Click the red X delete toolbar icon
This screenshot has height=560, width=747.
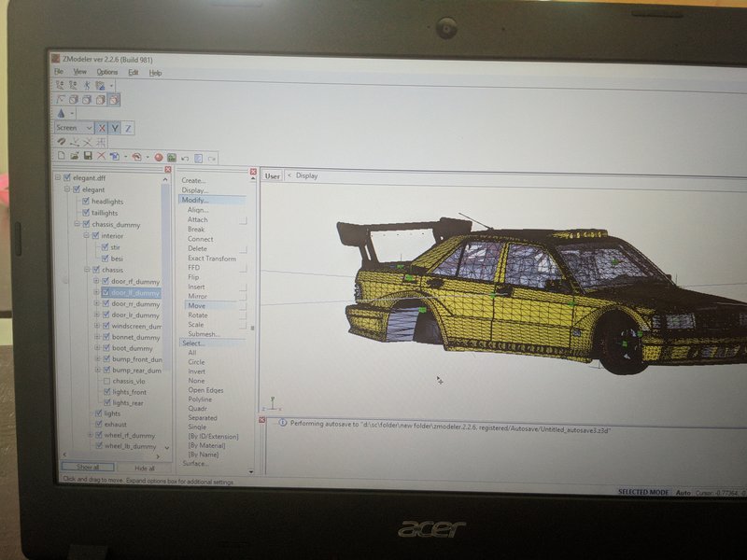pos(101,156)
